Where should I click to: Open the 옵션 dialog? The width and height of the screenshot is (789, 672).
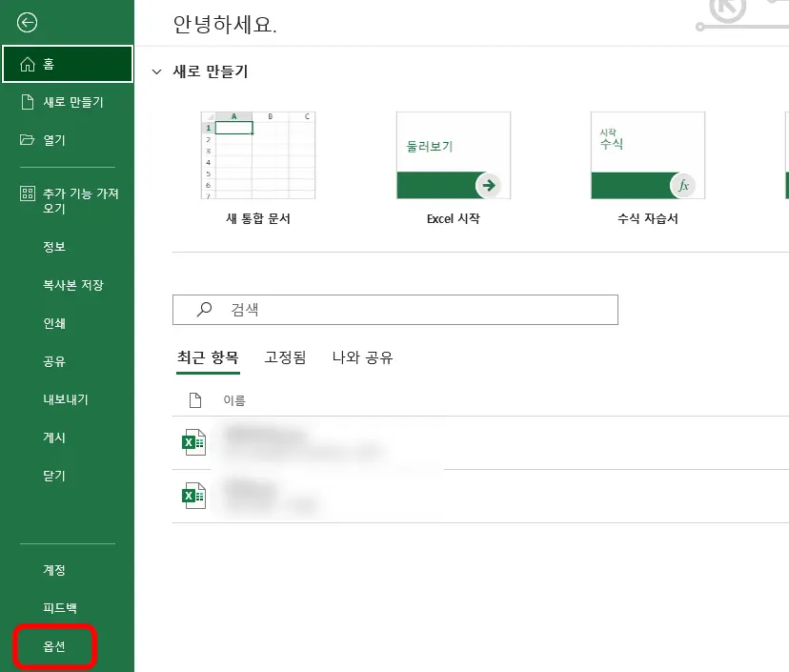pos(54,646)
